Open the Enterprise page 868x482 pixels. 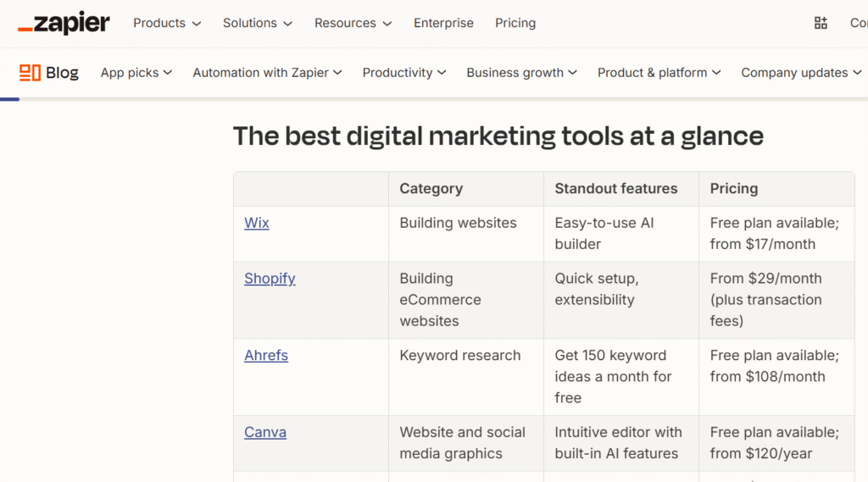click(443, 23)
